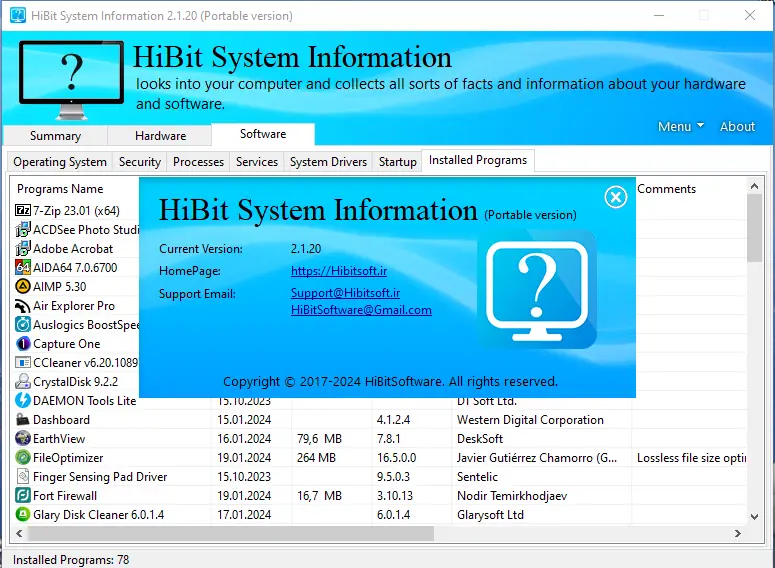The image size is (775, 568).
Task: Click the Air Explorer Pro icon
Action: point(23,306)
